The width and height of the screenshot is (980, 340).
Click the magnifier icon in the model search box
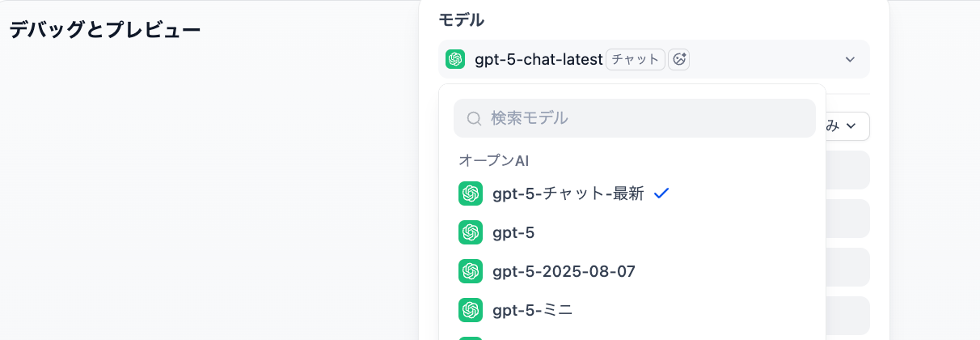[475, 118]
